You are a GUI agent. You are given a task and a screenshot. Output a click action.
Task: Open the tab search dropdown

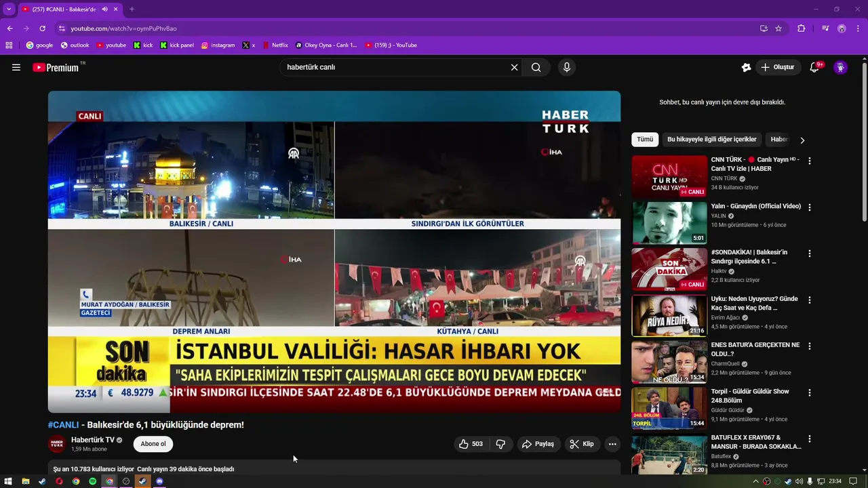(9, 9)
